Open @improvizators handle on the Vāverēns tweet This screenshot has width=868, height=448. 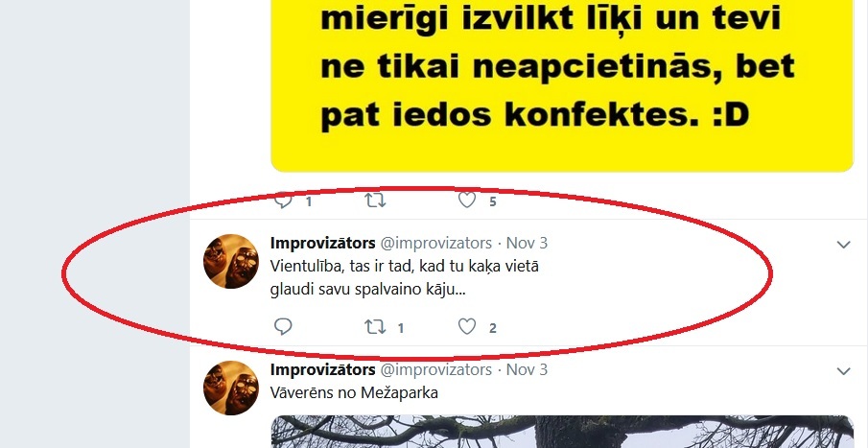[436, 370]
